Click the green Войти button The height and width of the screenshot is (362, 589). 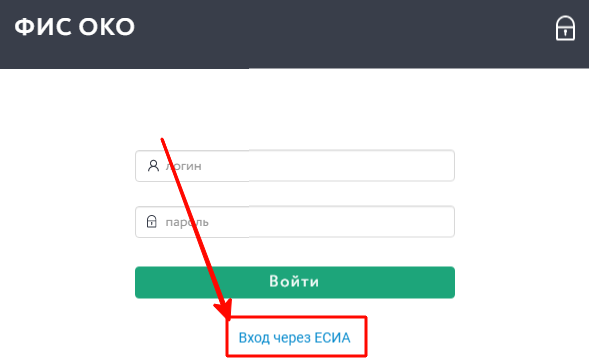pos(295,282)
